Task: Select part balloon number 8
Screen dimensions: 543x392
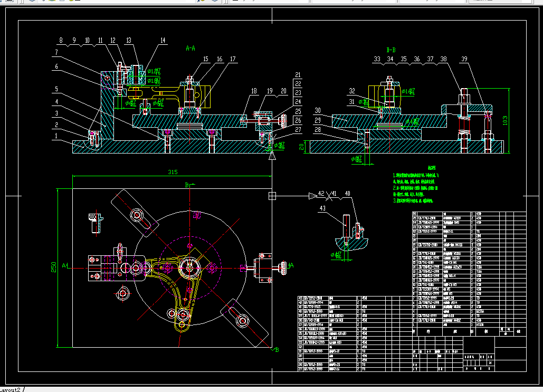Action: pos(61,40)
